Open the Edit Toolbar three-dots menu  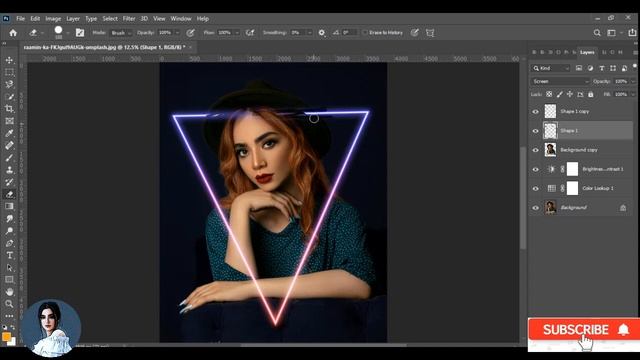[9, 316]
